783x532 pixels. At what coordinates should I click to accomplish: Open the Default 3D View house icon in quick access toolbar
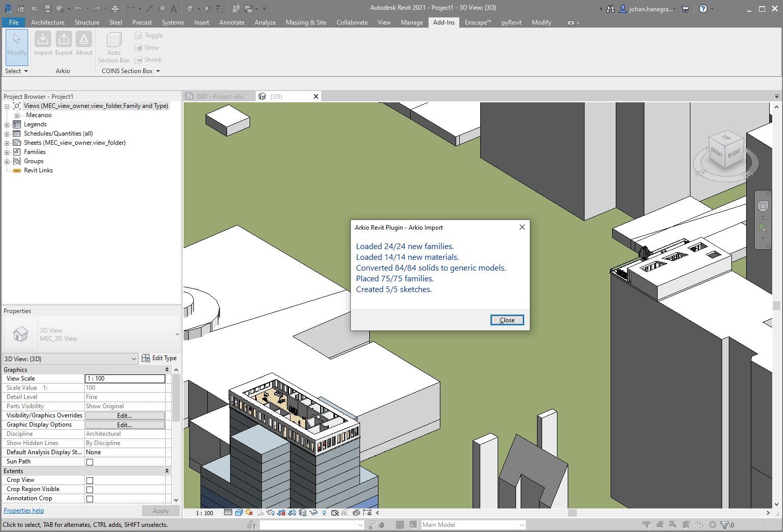(190, 9)
